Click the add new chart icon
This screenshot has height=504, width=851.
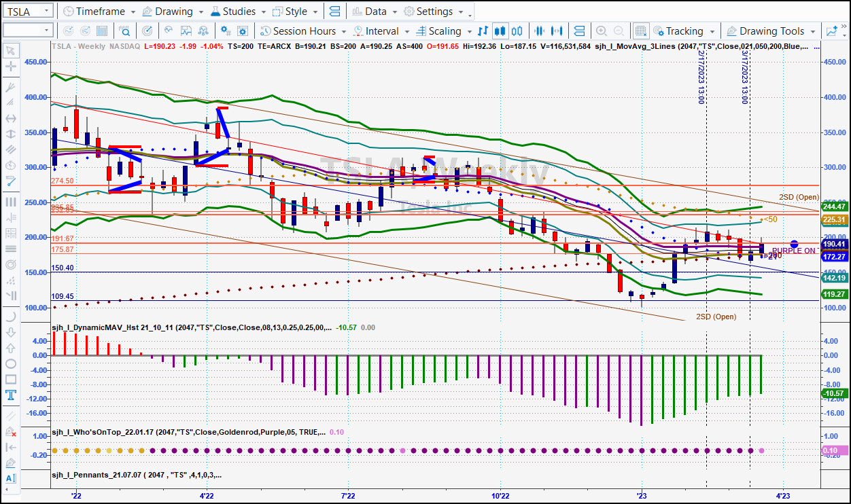[x=831, y=31]
